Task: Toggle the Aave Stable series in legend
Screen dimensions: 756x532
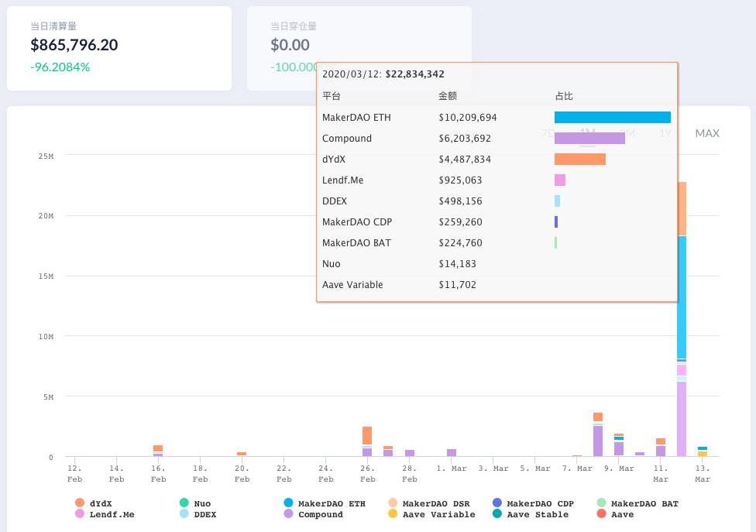Action: (x=497, y=514)
